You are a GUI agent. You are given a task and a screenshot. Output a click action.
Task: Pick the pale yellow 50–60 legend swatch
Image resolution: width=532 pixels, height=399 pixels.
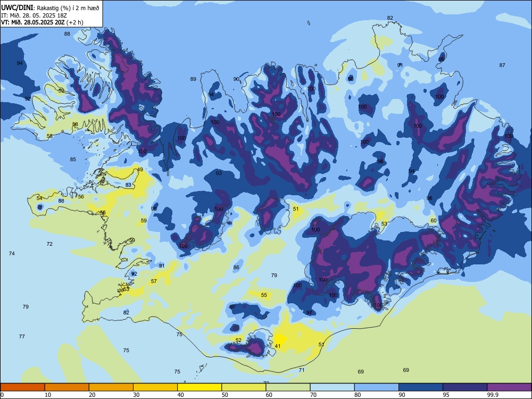244,387
